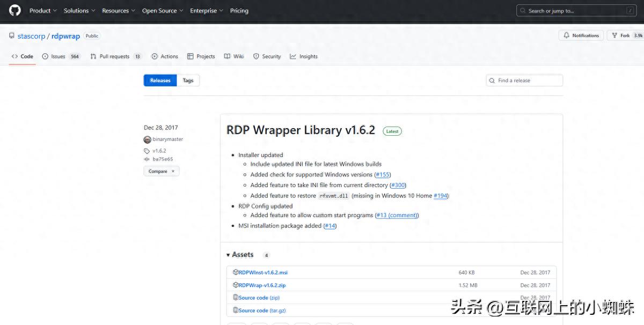Screen dimensions: 644x325
Task: Open the GitHub logo homepage
Action: point(14,10)
